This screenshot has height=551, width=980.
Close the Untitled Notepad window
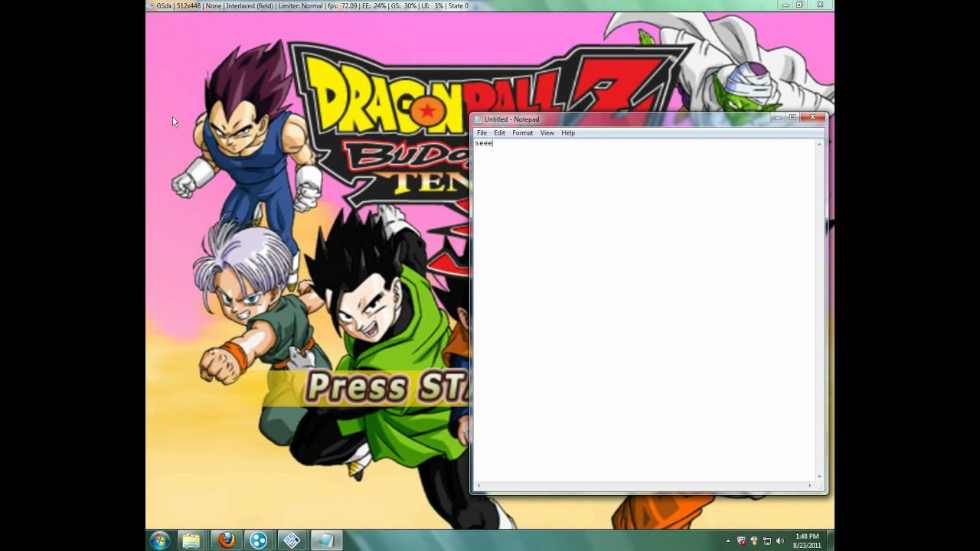pyautogui.click(x=813, y=117)
